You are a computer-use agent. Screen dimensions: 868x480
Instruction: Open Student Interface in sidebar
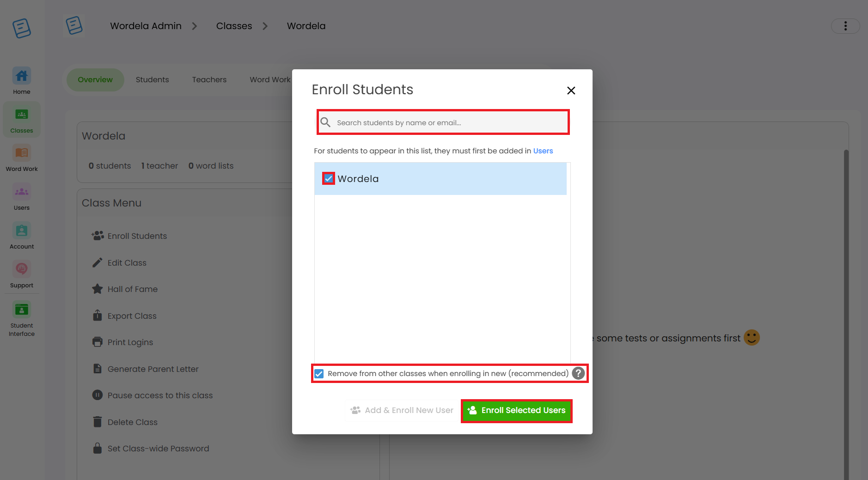tap(22, 319)
